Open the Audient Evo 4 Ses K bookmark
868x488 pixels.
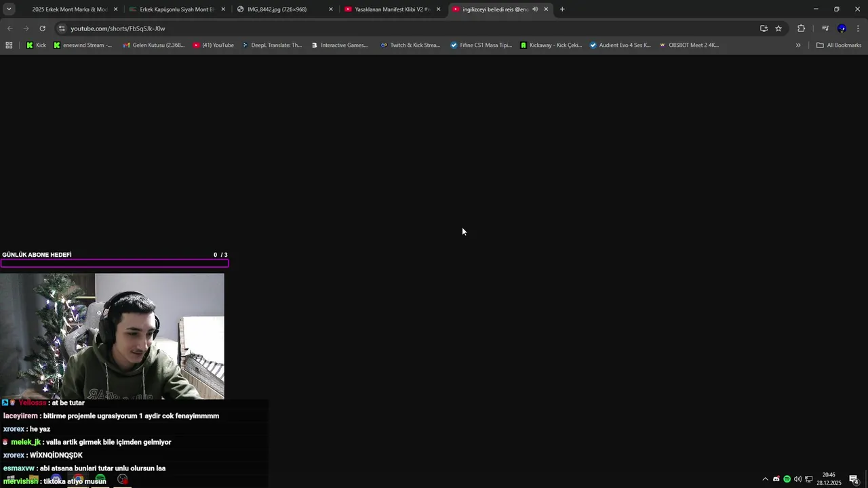point(620,45)
